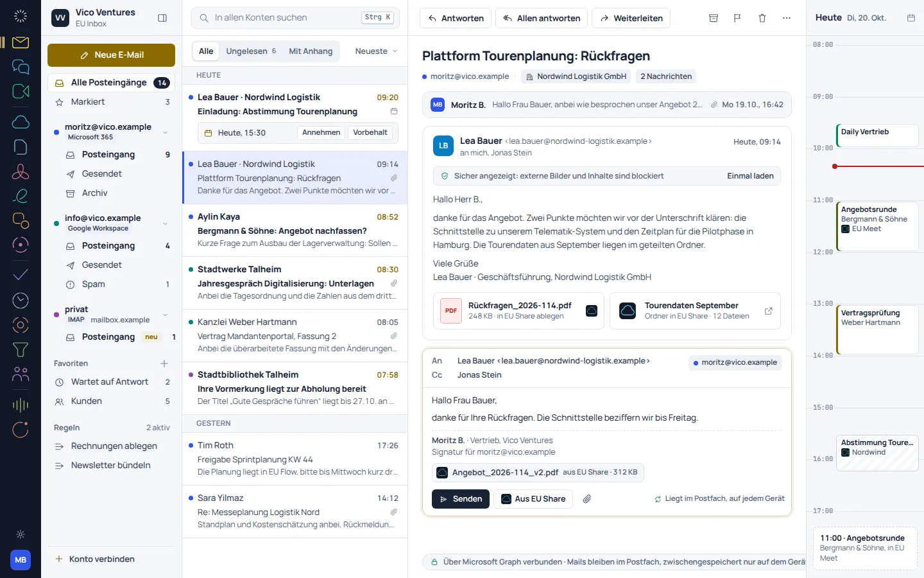Archive the open message

714,18
